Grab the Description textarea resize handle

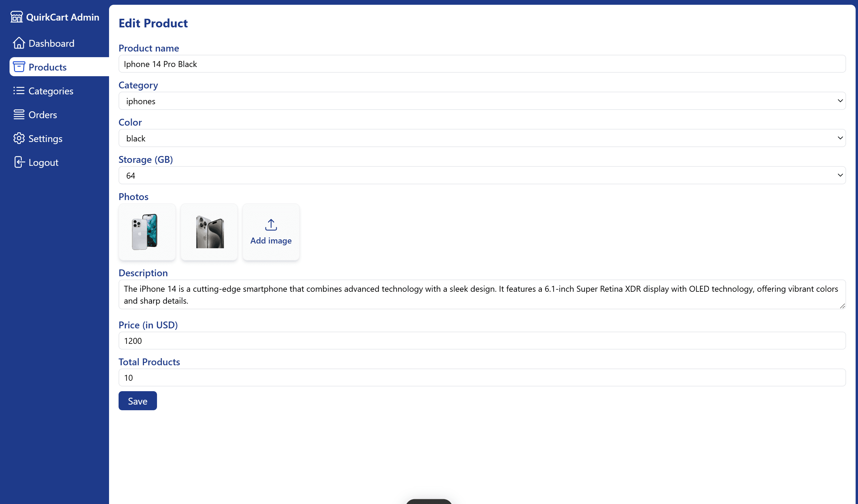pos(842,306)
